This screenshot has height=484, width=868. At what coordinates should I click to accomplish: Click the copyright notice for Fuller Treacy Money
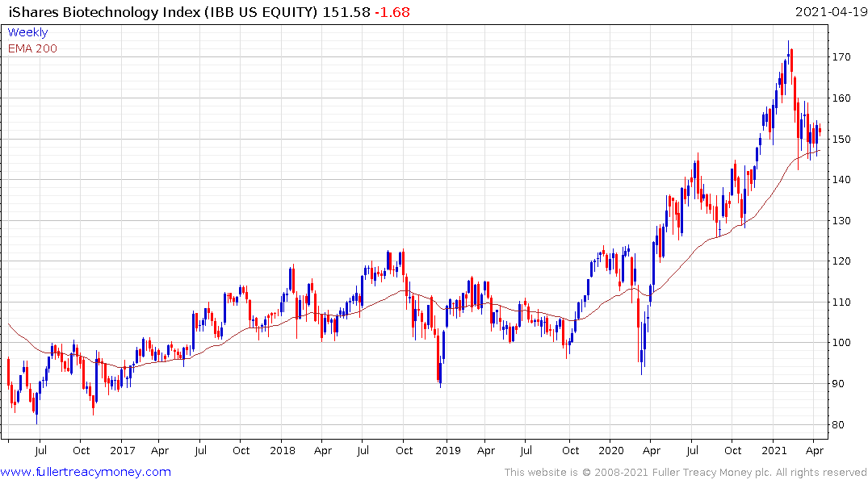(686, 473)
